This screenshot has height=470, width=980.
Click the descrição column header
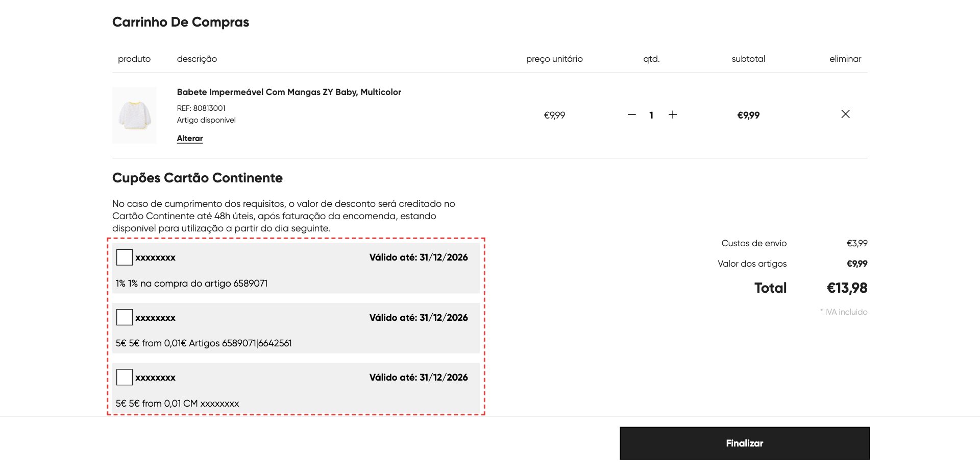197,59
